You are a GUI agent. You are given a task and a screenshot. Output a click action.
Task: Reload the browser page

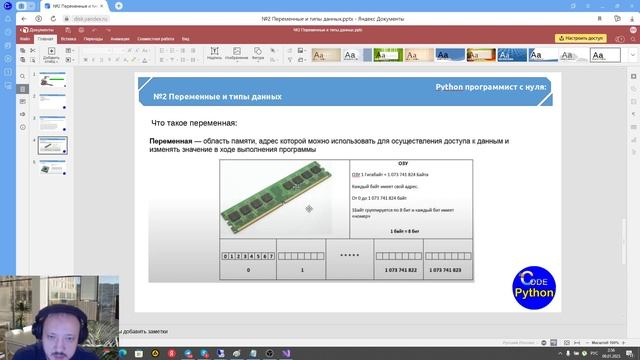pos(53,19)
